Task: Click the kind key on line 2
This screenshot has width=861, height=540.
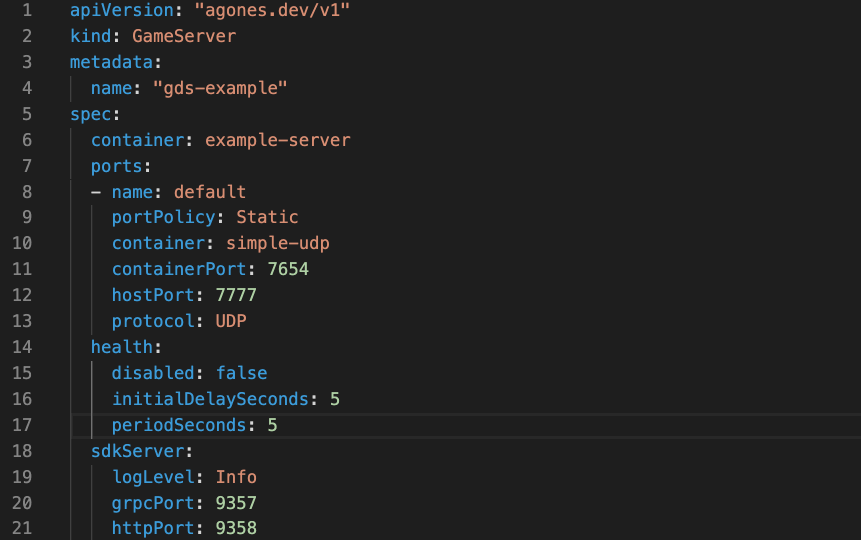Action: click(91, 36)
